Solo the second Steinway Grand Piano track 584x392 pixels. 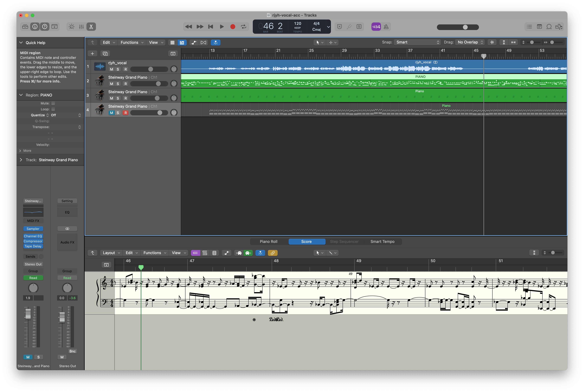pyautogui.click(x=118, y=98)
